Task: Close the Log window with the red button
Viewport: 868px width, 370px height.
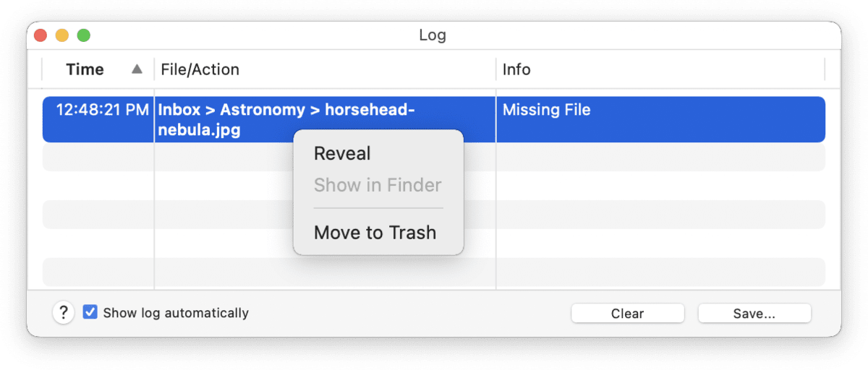Action: click(41, 35)
